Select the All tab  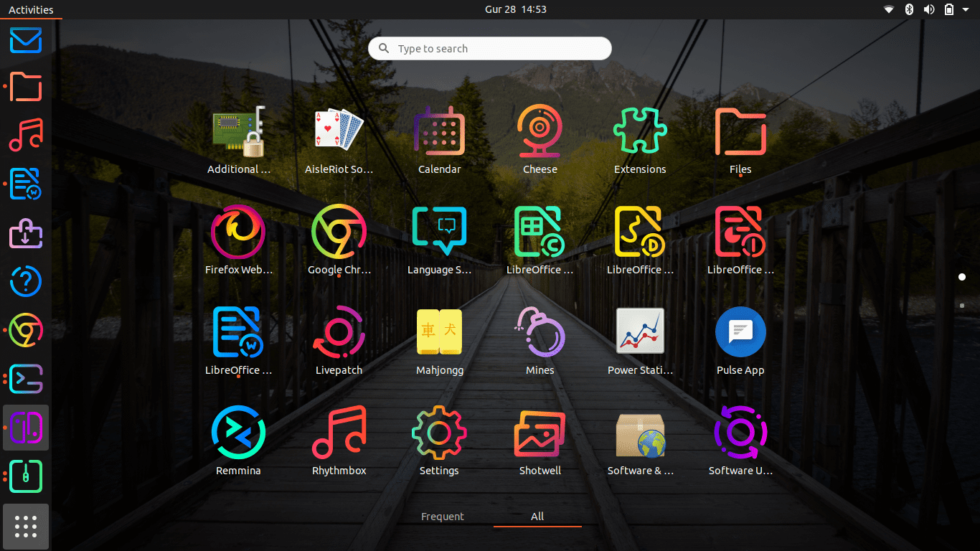537,517
